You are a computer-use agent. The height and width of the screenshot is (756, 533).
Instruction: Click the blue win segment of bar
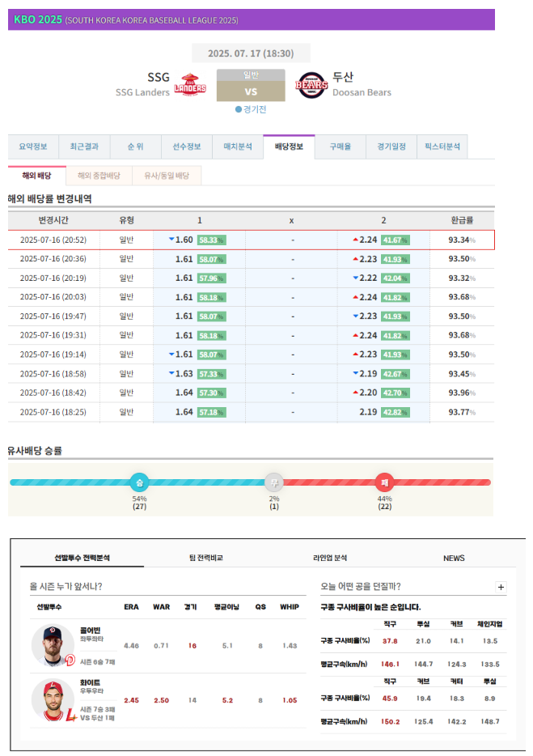point(137,482)
